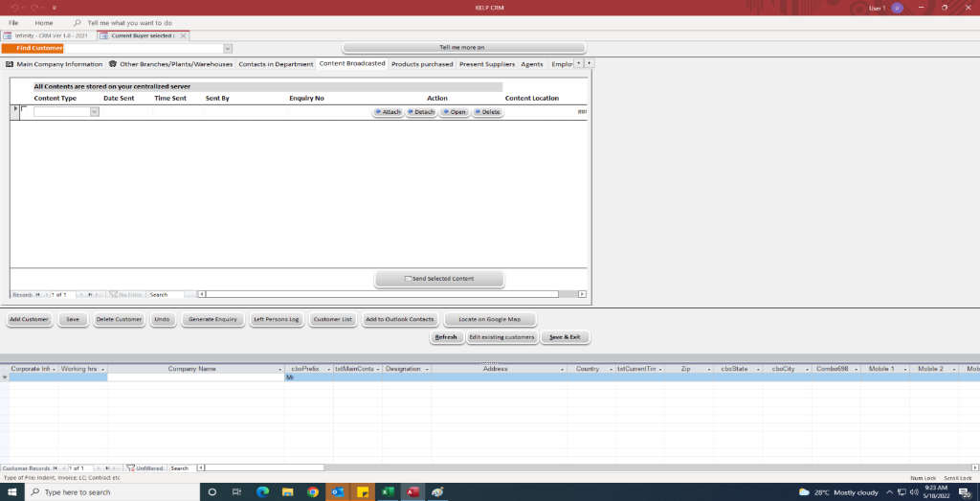This screenshot has height=501, width=980.
Task: Expand the Content Type dropdown
Action: coord(94,112)
